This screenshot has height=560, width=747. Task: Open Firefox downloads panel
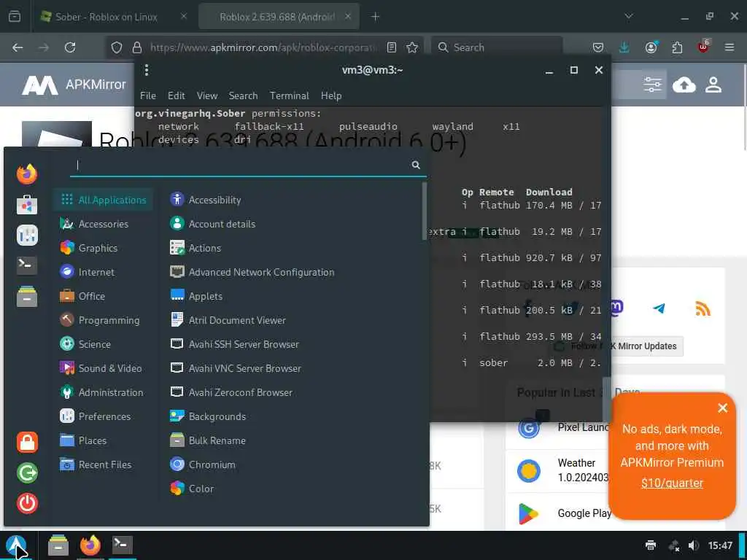(x=624, y=47)
